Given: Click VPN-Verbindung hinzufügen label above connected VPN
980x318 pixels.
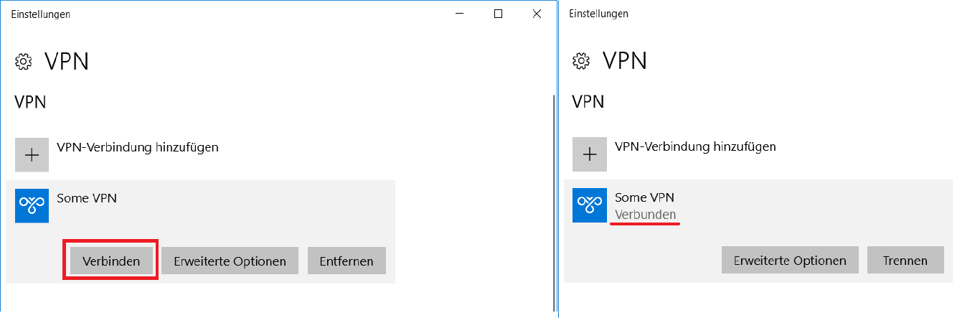Looking at the screenshot, I should (696, 147).
